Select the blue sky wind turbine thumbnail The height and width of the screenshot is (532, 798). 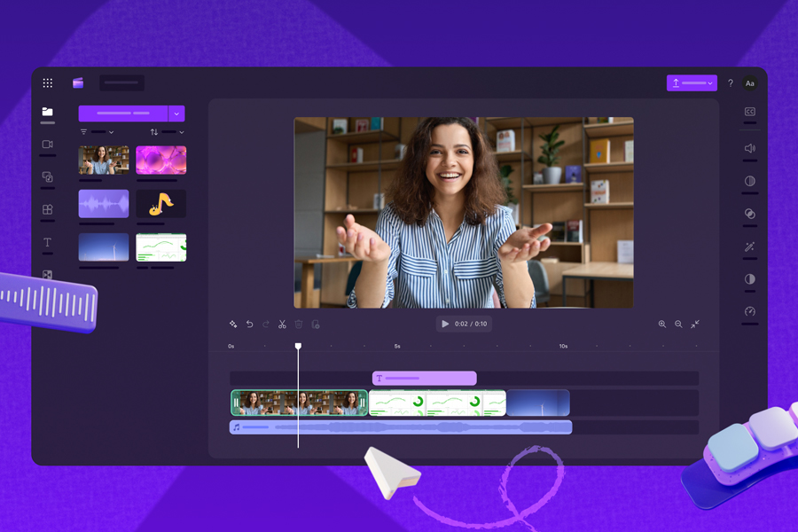tap(104, 247)
